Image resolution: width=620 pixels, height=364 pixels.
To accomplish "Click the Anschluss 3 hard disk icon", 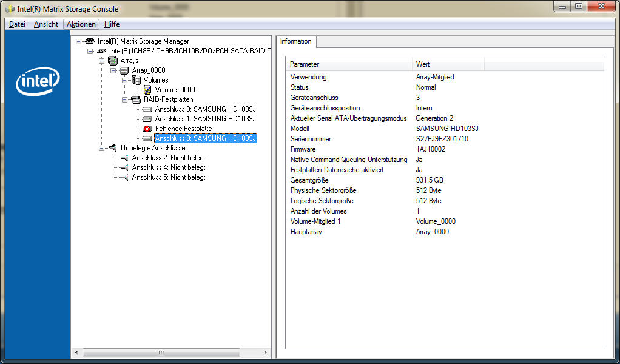I will pos(147,138).
